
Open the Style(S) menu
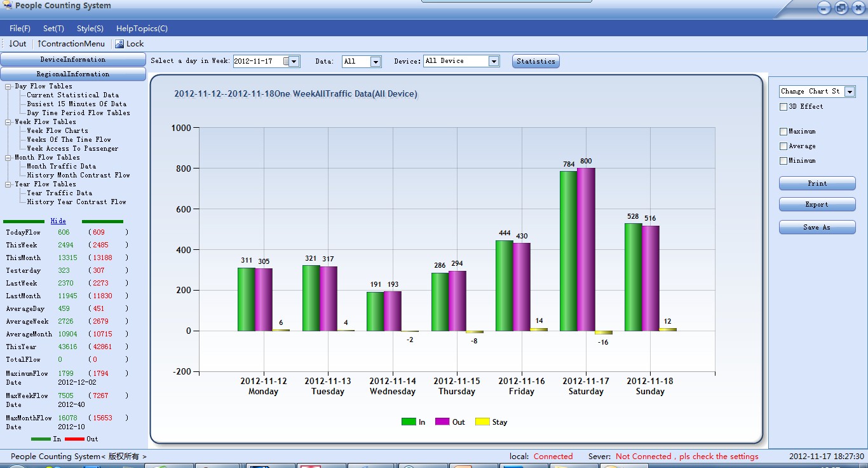coord(90,29)
